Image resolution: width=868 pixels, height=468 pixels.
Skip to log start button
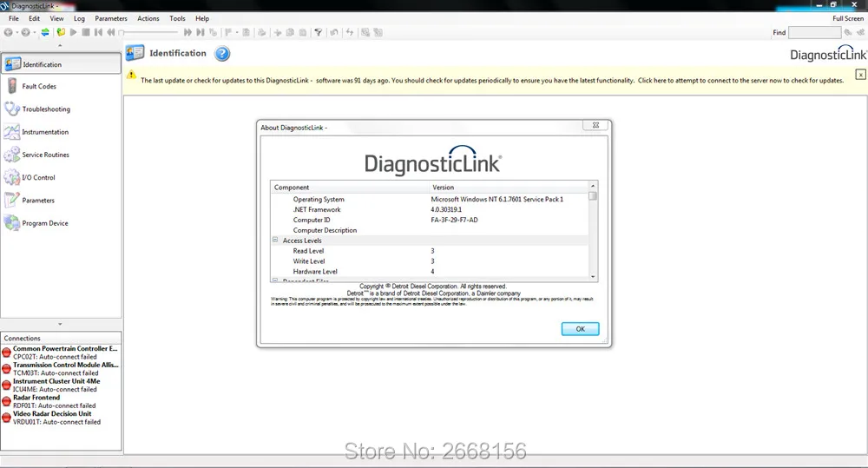(x=99, y=32)
